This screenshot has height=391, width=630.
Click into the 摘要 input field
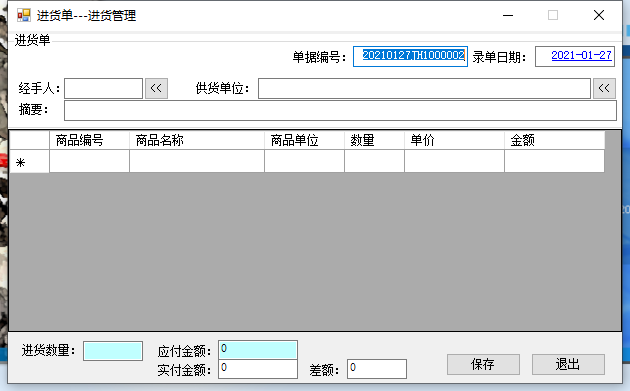point(340,111)
